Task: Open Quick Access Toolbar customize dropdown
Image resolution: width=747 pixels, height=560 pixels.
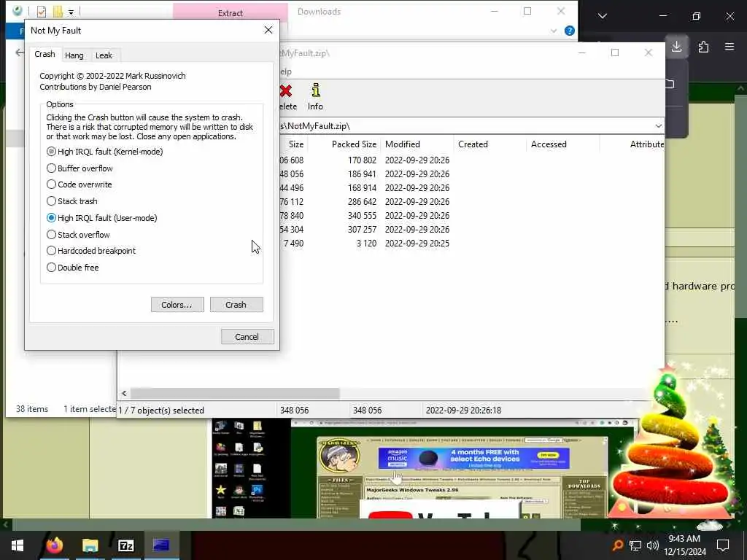Action: pos(71,12)
